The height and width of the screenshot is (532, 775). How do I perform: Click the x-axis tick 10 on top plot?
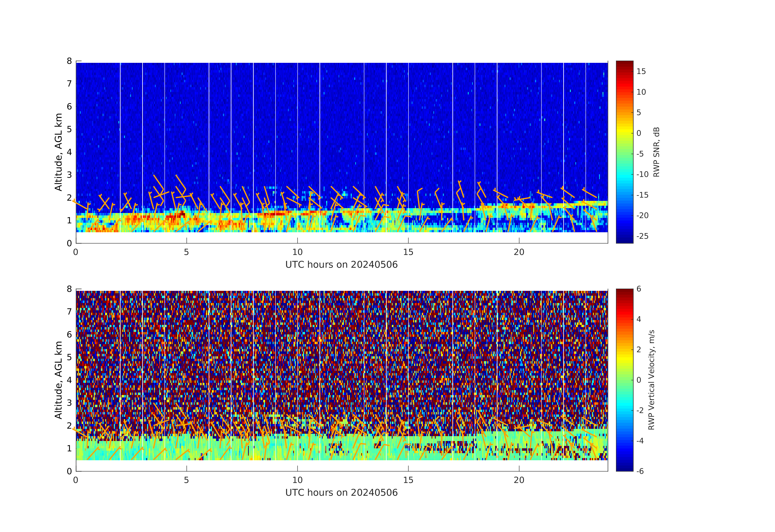pyautogui.click(x=297, y=252)
